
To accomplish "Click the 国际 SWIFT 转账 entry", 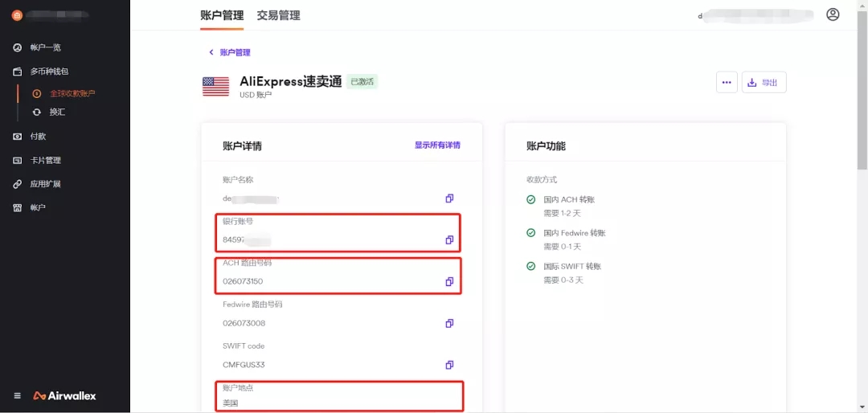I will click(572, 266).
